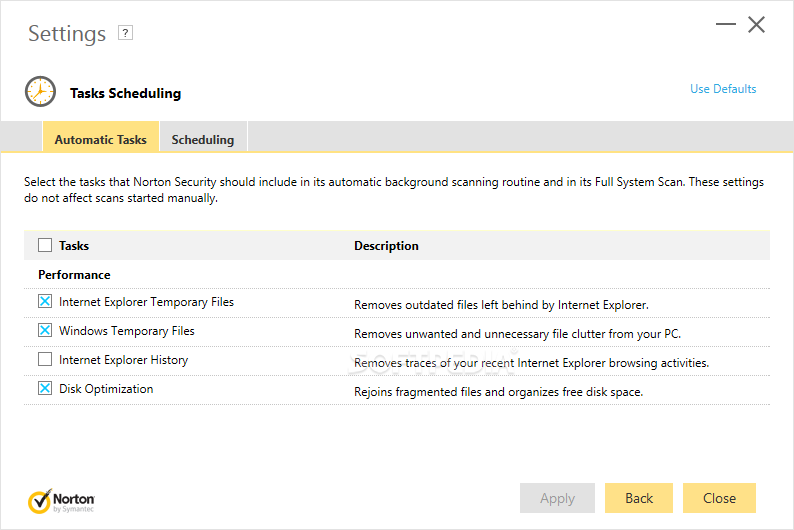Uncheck Disk Optimization task
794x530 pixels.
click(45, 388)
